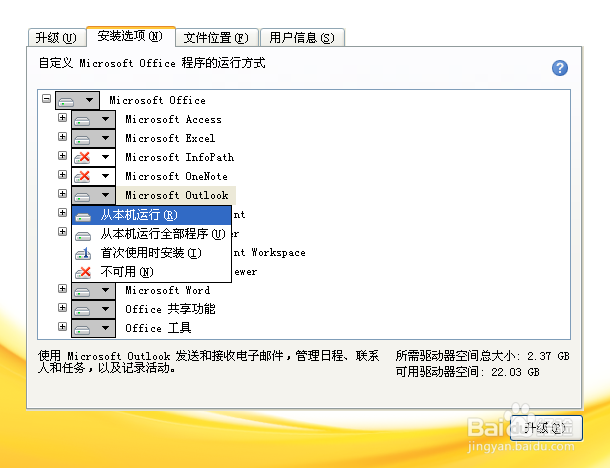Viewport: 610px width, 468px height.
Task: Expand the Microsoft Excel node
Action: pyautogui.click(x=62, y=137)
